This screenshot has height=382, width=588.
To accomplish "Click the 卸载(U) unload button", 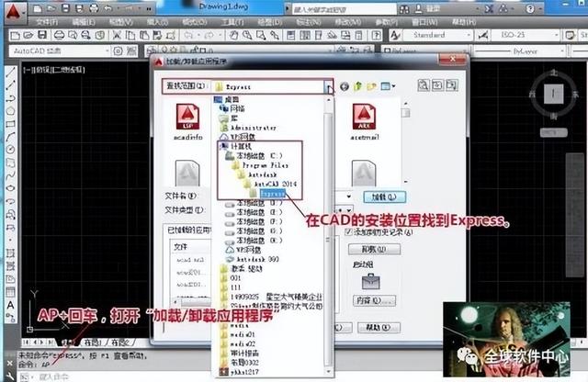I will 374,249.
